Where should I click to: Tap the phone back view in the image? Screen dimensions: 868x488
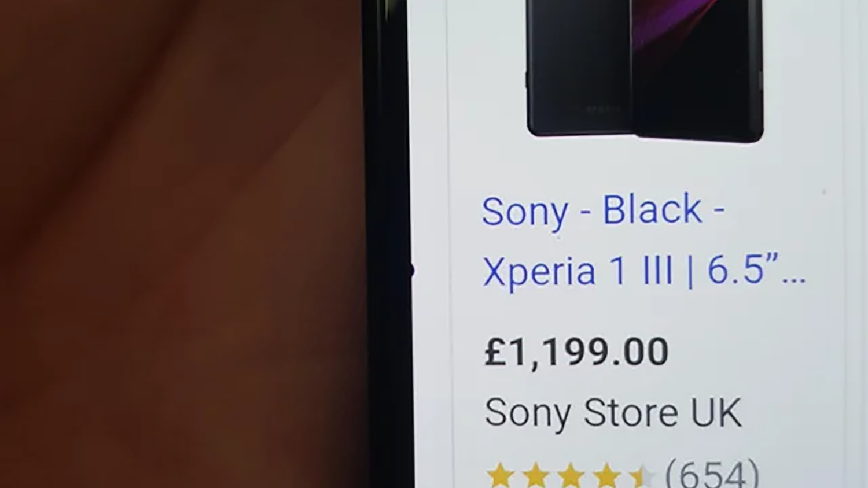click(x=579, y=68)
